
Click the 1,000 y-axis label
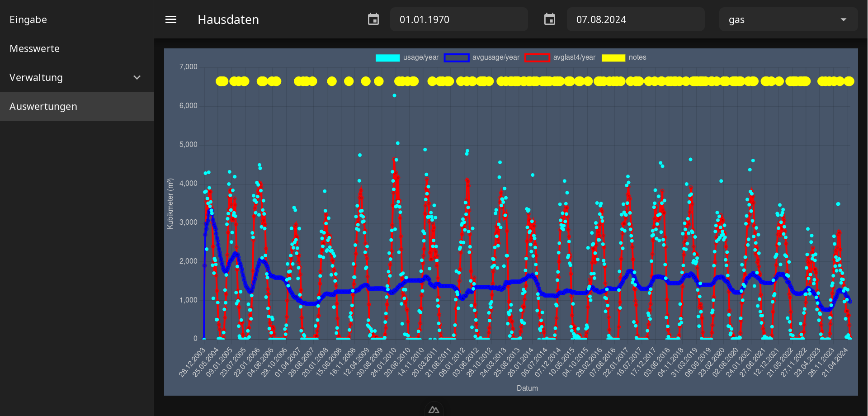tap(189, 300)
